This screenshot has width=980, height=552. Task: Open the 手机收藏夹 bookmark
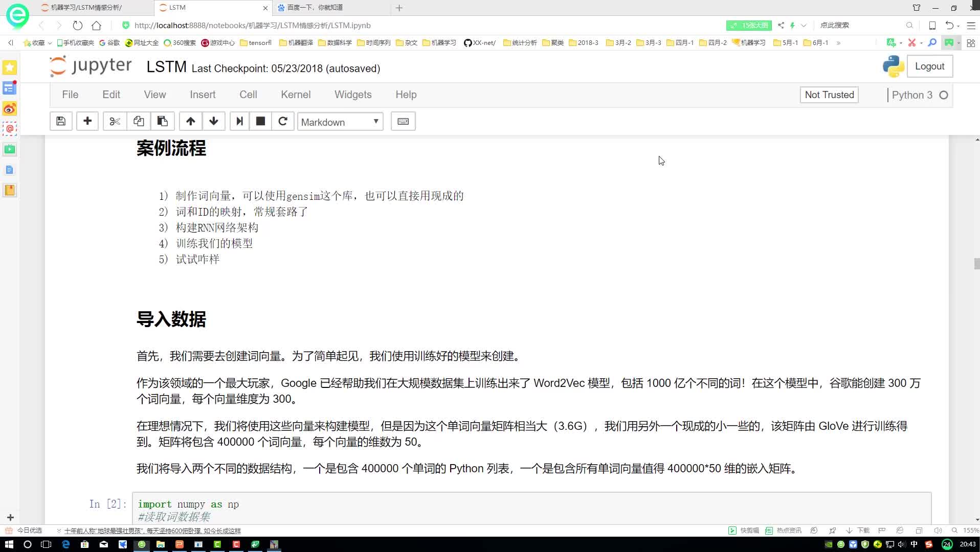coord(75,43)
